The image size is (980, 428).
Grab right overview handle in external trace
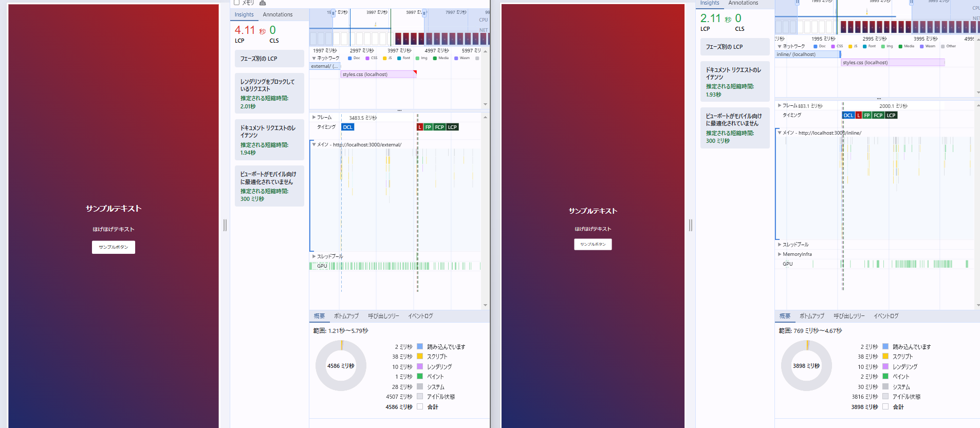tap(424, 13)
